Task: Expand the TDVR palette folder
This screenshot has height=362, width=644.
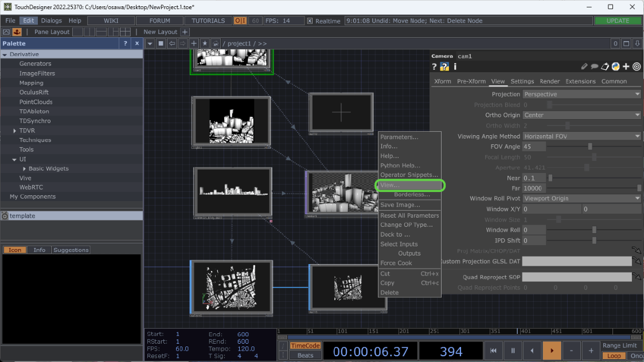Action: pyautogui.click(x=15, y=131)
